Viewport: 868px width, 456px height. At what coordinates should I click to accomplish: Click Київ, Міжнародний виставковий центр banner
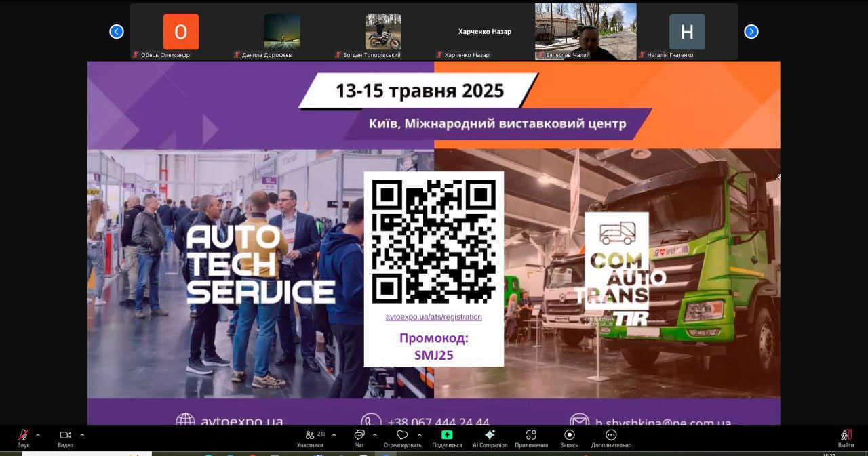(498, 124)
